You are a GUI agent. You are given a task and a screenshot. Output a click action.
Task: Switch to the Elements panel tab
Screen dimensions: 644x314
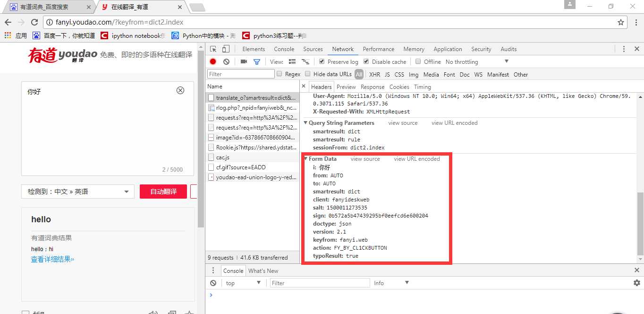tap(254, 49)
